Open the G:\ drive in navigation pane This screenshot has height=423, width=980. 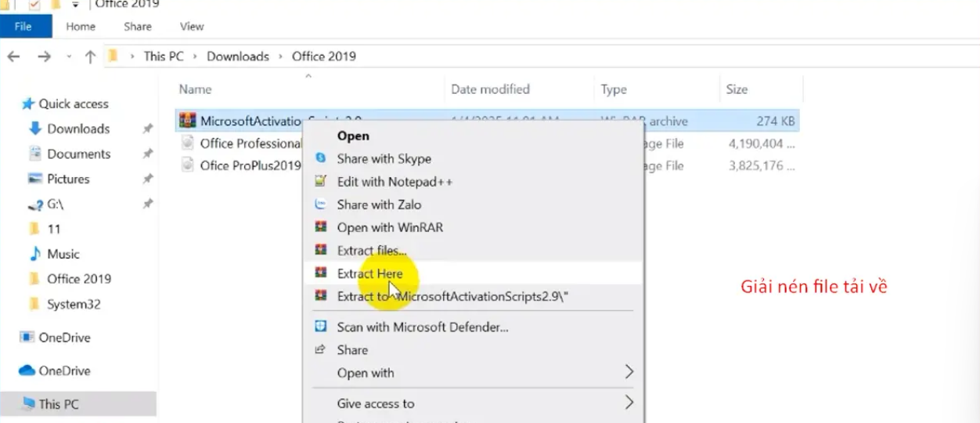pyautogui.click(x=55, y=204)
